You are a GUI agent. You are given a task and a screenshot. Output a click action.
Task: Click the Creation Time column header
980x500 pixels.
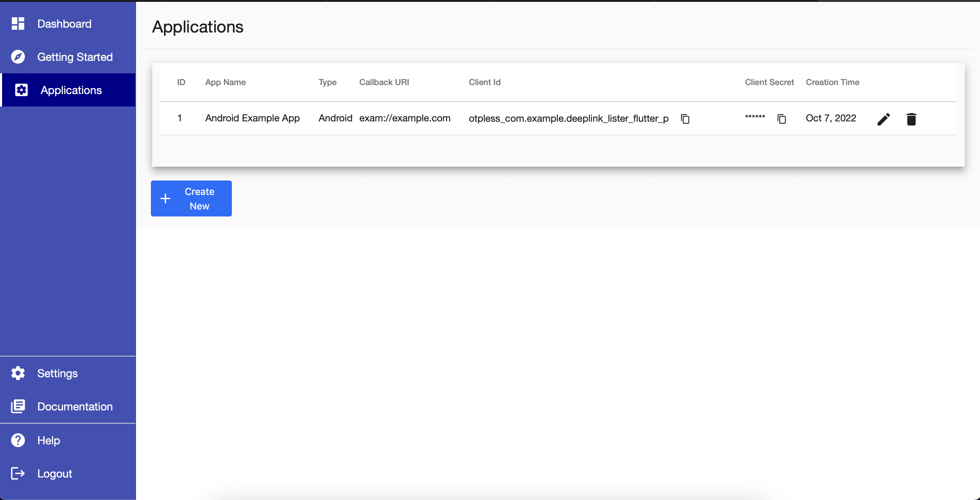[x=832, y=82]
